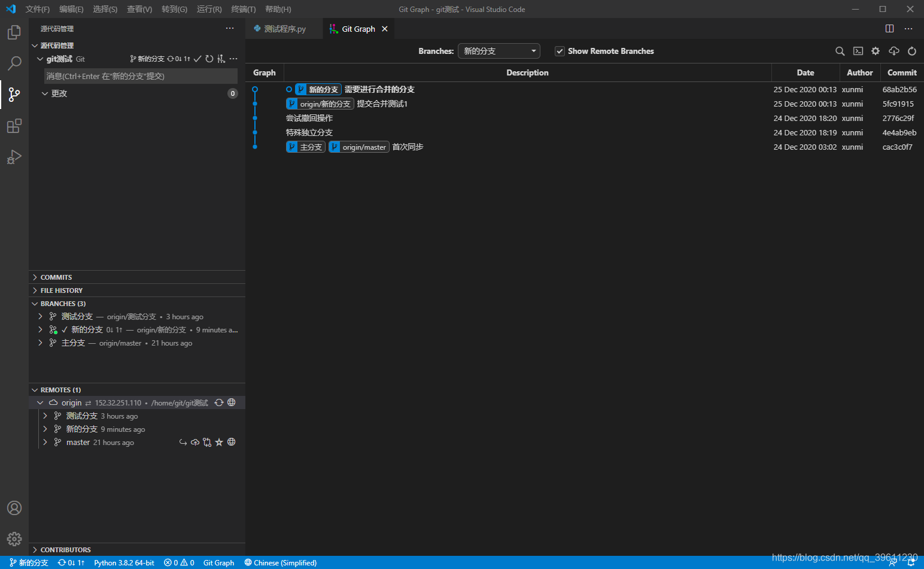Image resolution: width=924 pixels, height=569 pixels.
Task: Open the Extensions view in activity bar
Action: (14, 126)
